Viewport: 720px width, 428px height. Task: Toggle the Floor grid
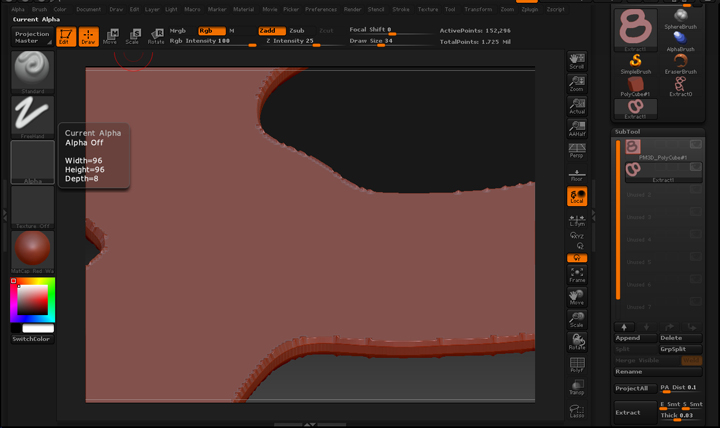pos(577,175)
